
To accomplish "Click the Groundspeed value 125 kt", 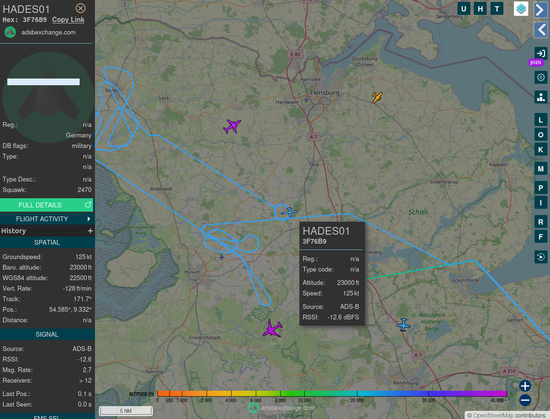I will point(83,257).
